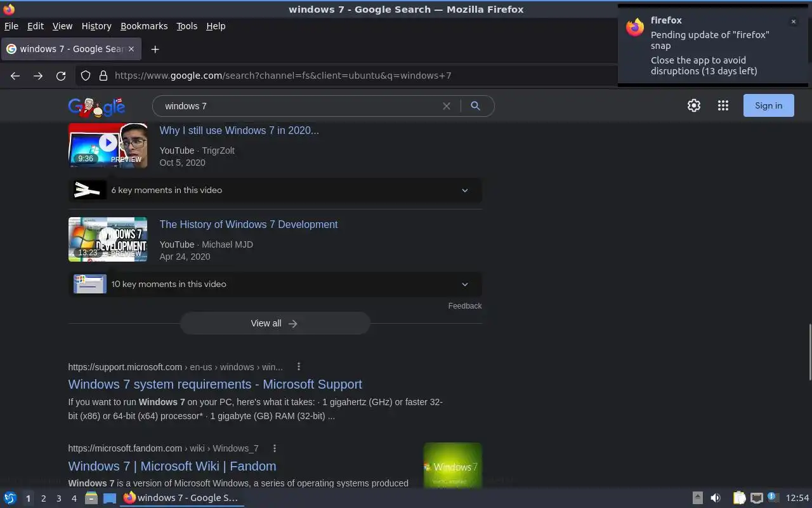Click the Firefox taskbar window button
Image resolution: width=812 pixels, height=508 pixels.
click(x=182, y=498)
